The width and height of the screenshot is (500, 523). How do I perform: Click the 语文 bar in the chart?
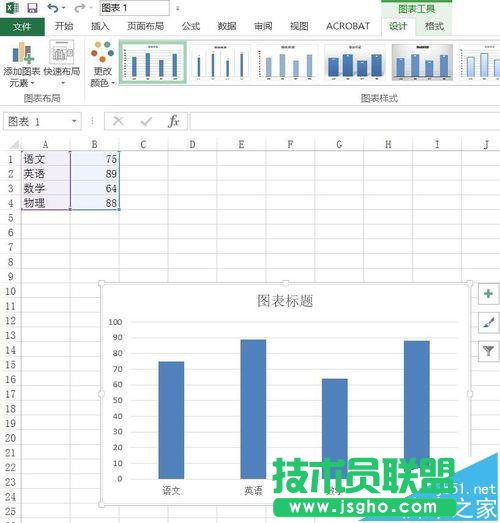point(171,420)
